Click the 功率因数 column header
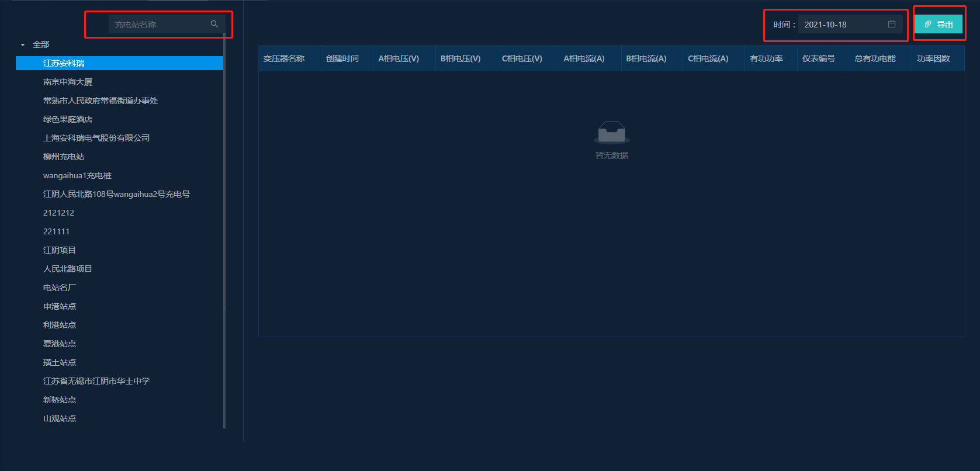Image resolution: width=980 pixels, height=471 pixels. point(933,58)
